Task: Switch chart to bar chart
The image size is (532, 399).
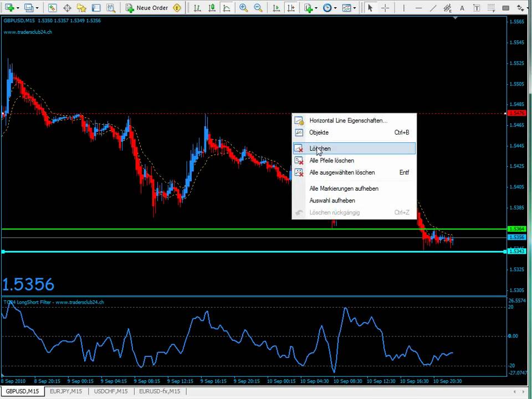Action: tap(197, 7)
